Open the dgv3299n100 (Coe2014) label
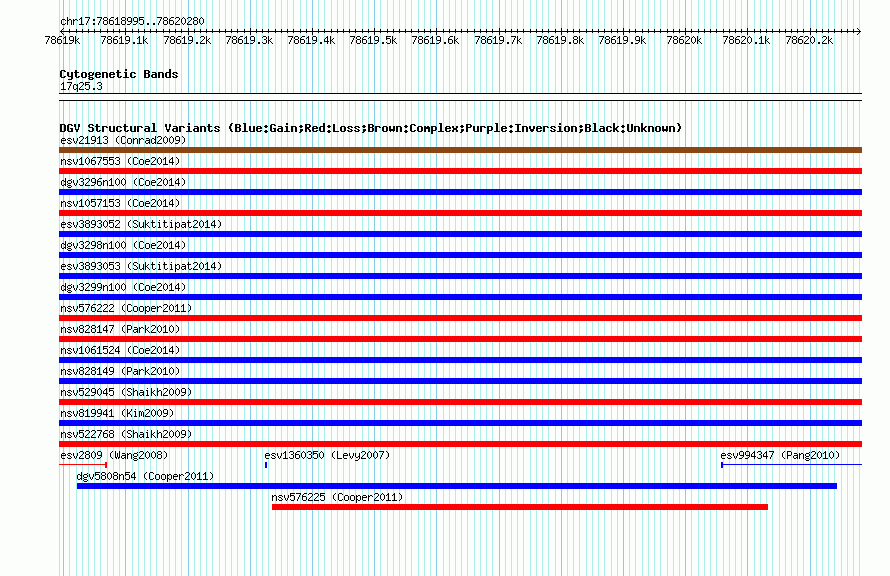This screenshot has width=890, height=576. 123,287
